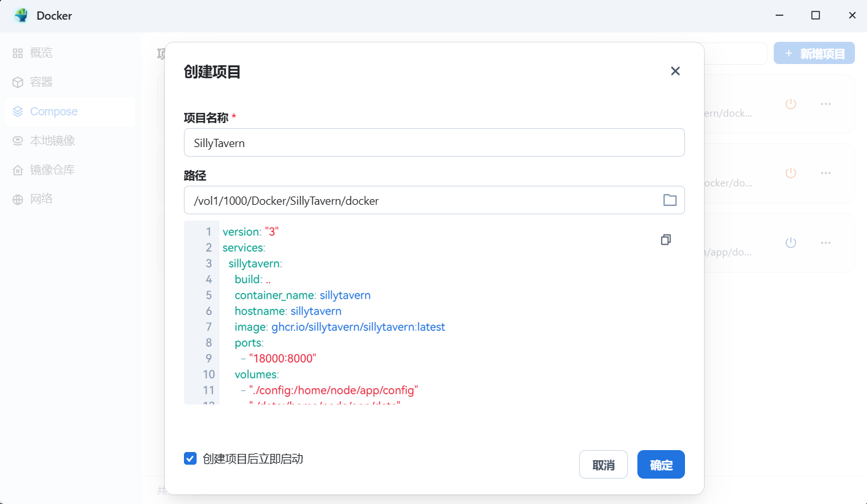Click the 'services:' code line
Image resolution: width=867 pixels, height=504 pixels.
(244, 248)
